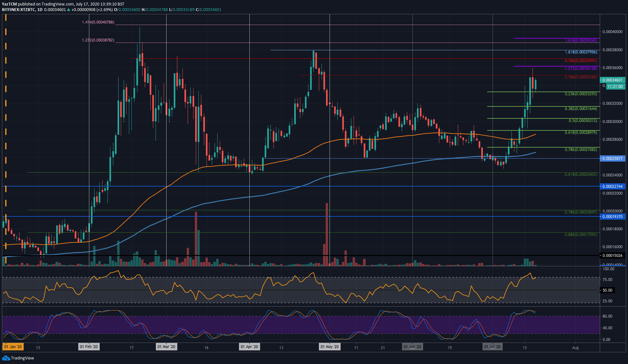Click the black 0.00015026 price level label
The image size is (628, 364).
pyautogui.click(x=612, y=256)
